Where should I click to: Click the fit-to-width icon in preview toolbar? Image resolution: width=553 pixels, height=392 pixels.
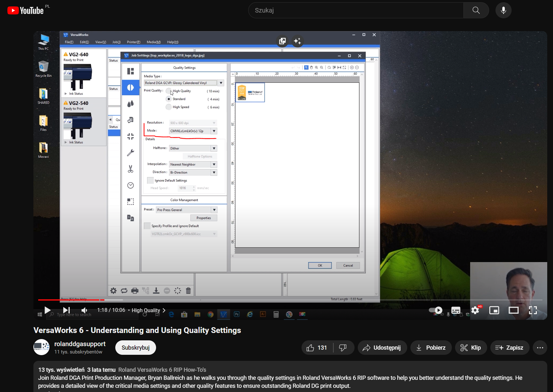pyautogui.click(x=339, y=67)
